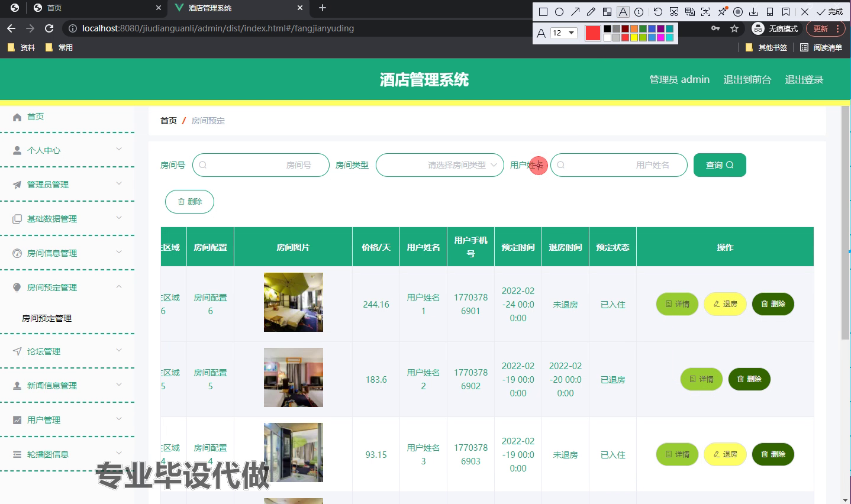Cancel screenshot with the X icon
851x504 pixels.
tap(805, 12)
